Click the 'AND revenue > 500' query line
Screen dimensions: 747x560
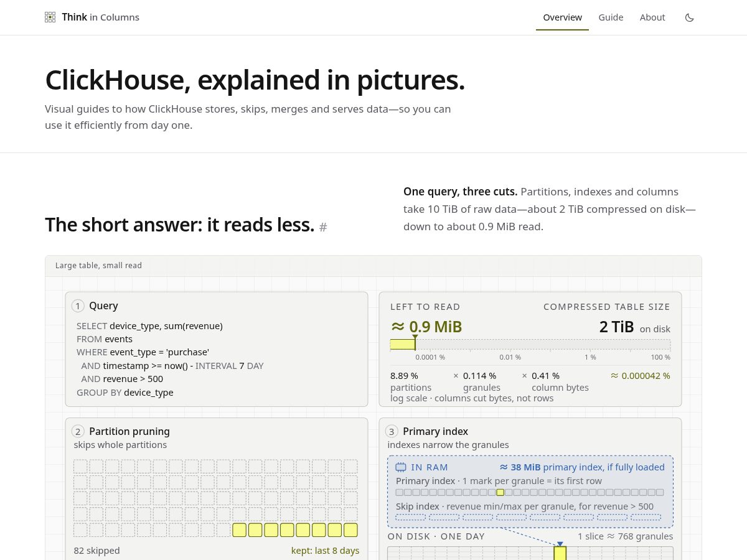(x=122, y=379)
